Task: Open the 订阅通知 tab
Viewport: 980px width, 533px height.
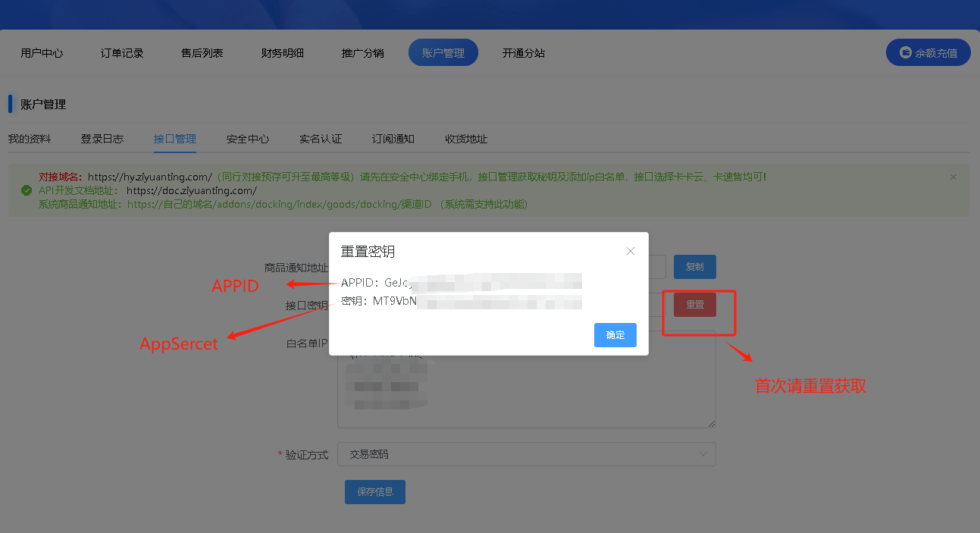Action: pos(393,139)
